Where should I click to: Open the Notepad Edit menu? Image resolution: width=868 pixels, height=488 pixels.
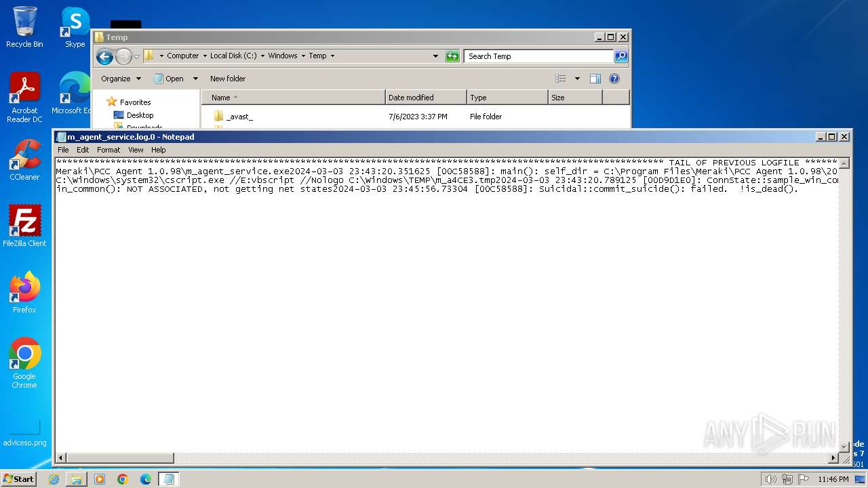click(83, 150)
